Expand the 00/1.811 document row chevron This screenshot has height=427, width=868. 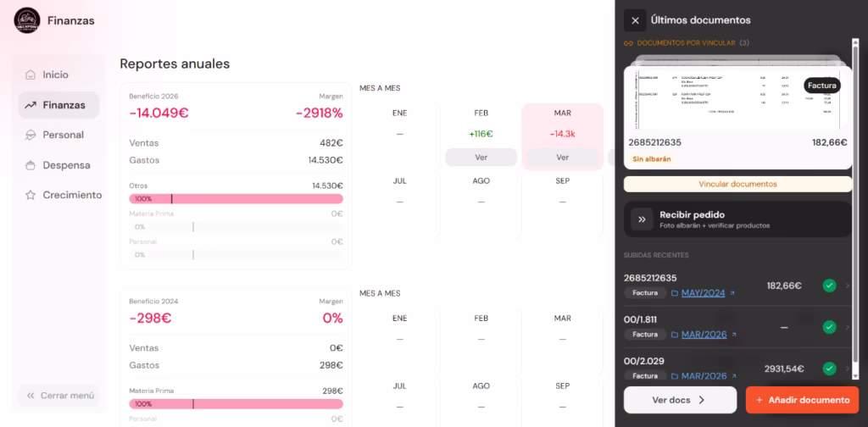coord(847,327)
